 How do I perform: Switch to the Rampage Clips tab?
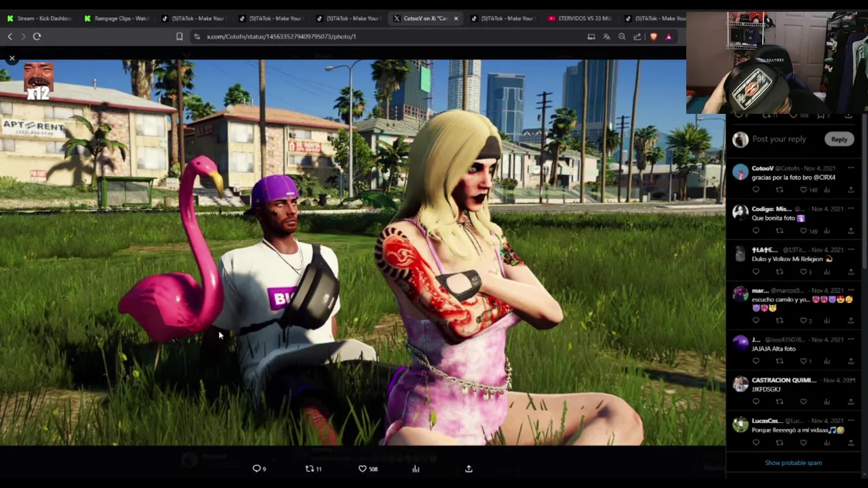(x=116, y=18)
